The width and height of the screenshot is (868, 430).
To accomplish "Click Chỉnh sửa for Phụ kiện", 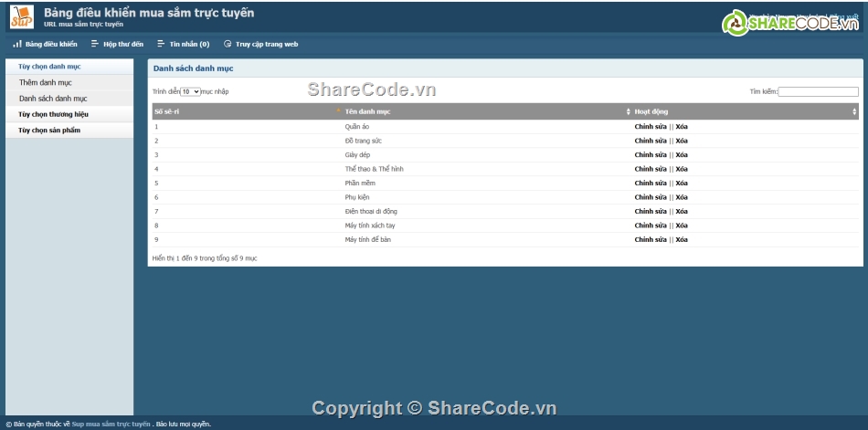I will point(651,197).
